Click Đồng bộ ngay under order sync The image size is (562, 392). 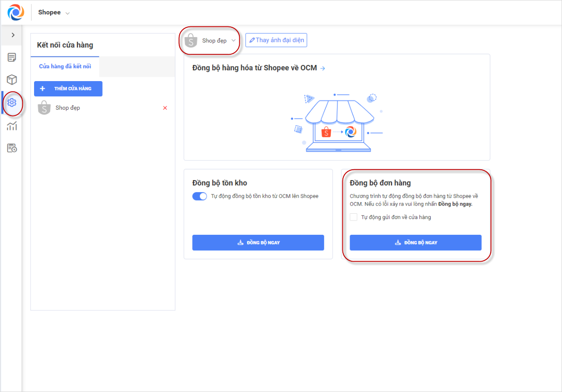tap(415, 242)
